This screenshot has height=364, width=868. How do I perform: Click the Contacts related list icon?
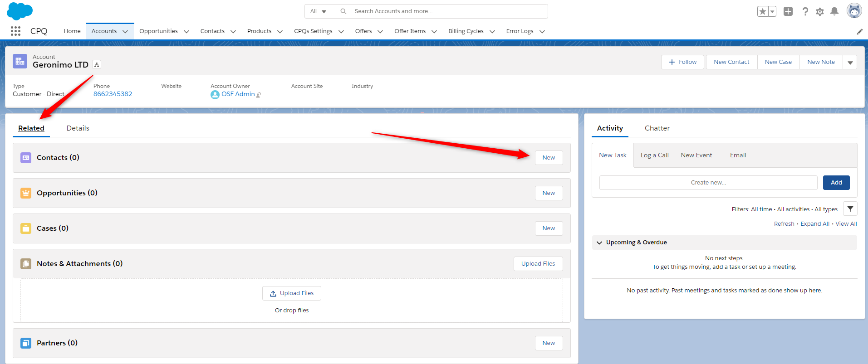pos(26,158)
